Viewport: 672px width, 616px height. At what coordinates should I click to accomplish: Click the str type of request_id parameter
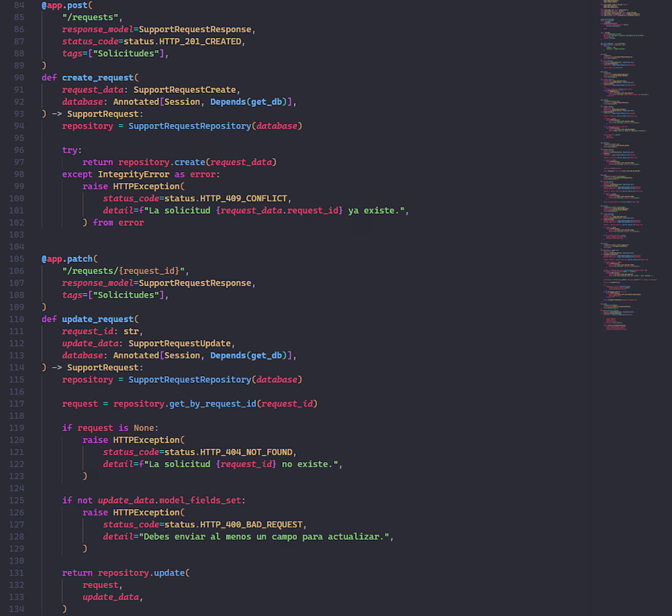[131, 331]
